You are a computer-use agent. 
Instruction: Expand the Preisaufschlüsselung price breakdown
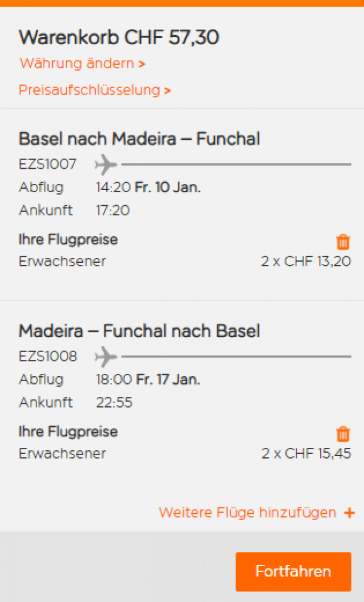pos(95,90)
